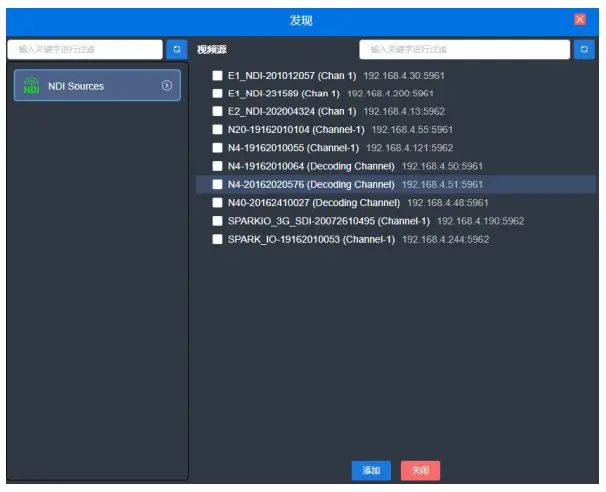Click the SPARKIO_3G_SDI-20072610495 (Channel-1) name
This screenshot has height=492, width=606.
click(x=329, y=221)
